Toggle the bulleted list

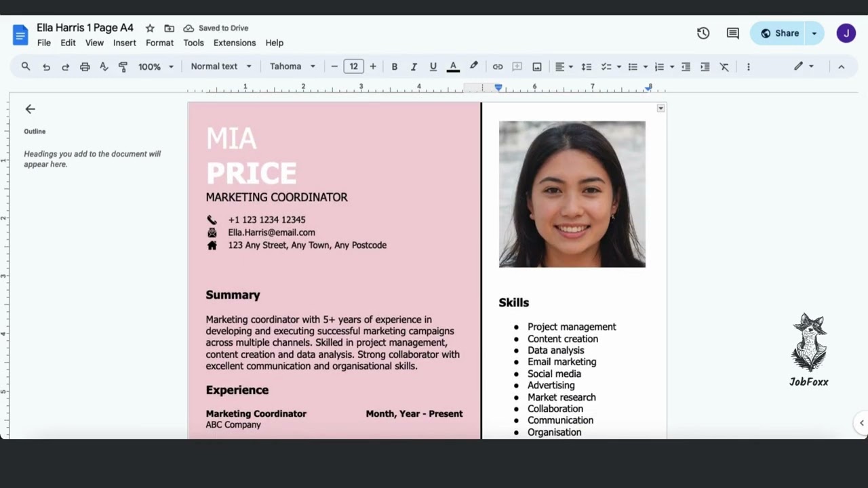pos(633,66)
